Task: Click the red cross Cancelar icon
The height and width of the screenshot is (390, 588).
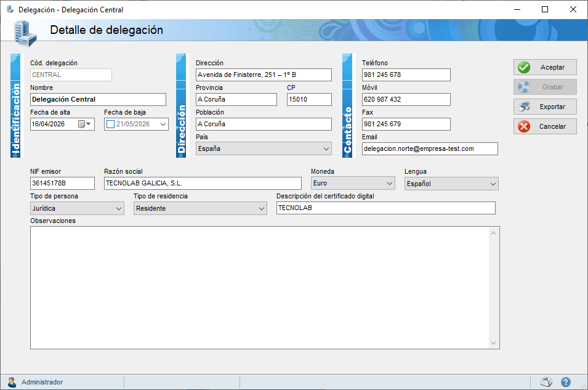Action: 524,126
